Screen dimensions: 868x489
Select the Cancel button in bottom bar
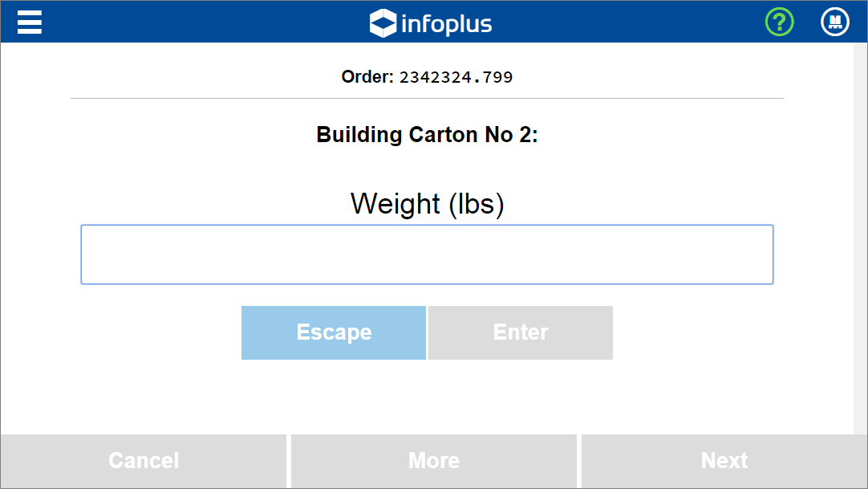tap(144, 461)
